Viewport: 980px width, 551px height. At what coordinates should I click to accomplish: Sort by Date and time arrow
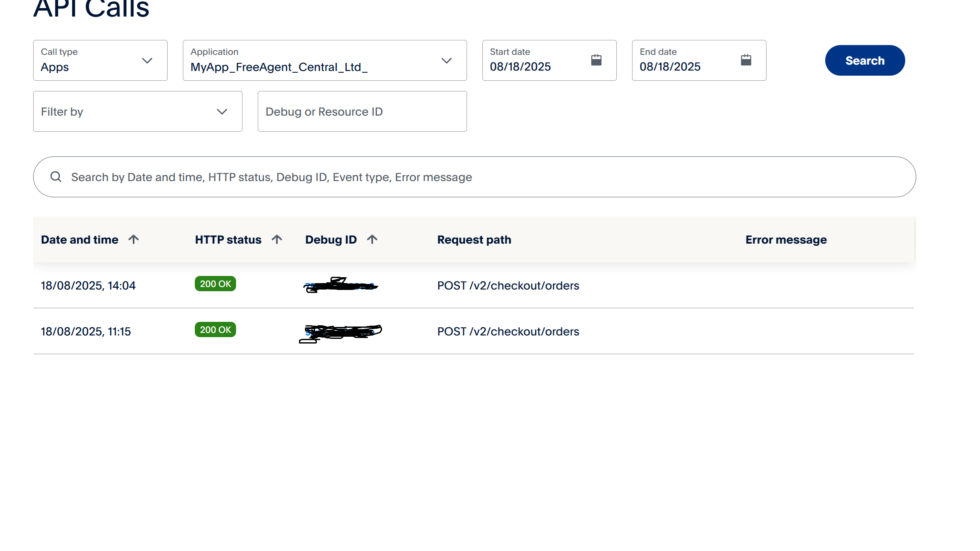tap(134, 239)
